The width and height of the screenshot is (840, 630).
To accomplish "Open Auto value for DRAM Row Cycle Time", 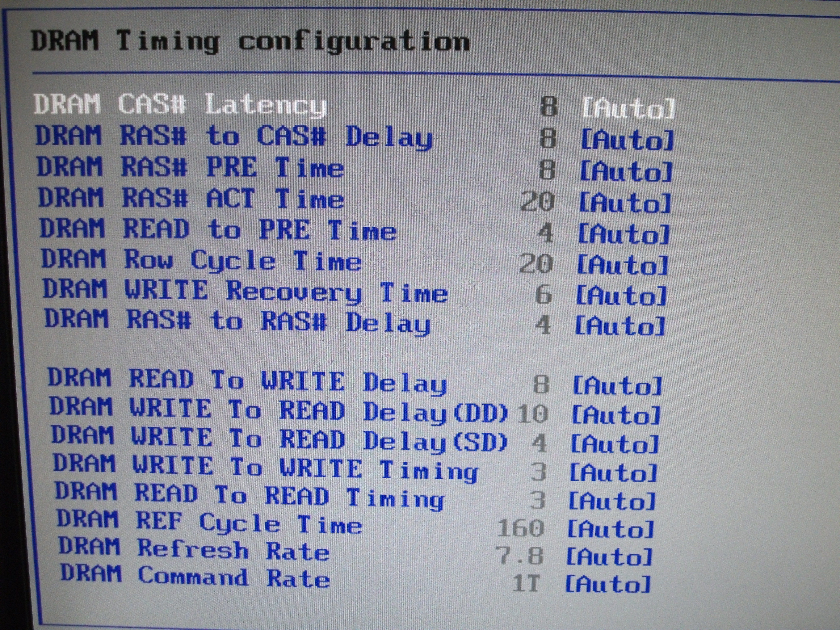I will coord(623,265).
